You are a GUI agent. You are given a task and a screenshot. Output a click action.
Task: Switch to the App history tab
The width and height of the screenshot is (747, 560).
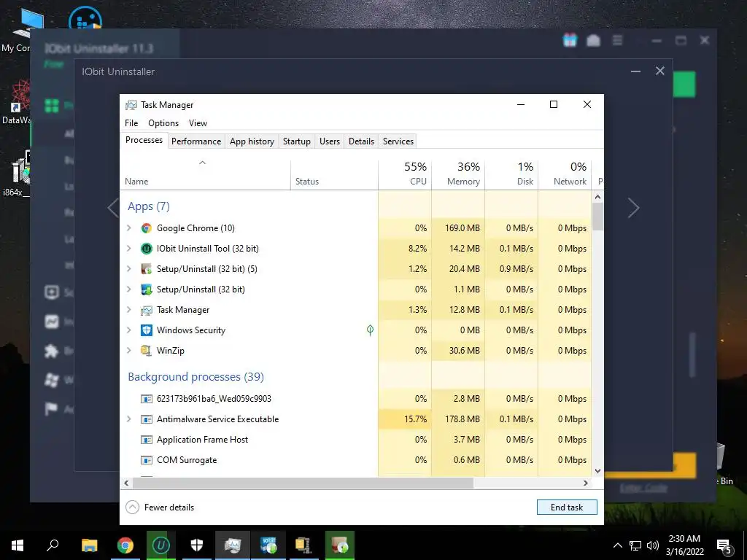point(252,141)
